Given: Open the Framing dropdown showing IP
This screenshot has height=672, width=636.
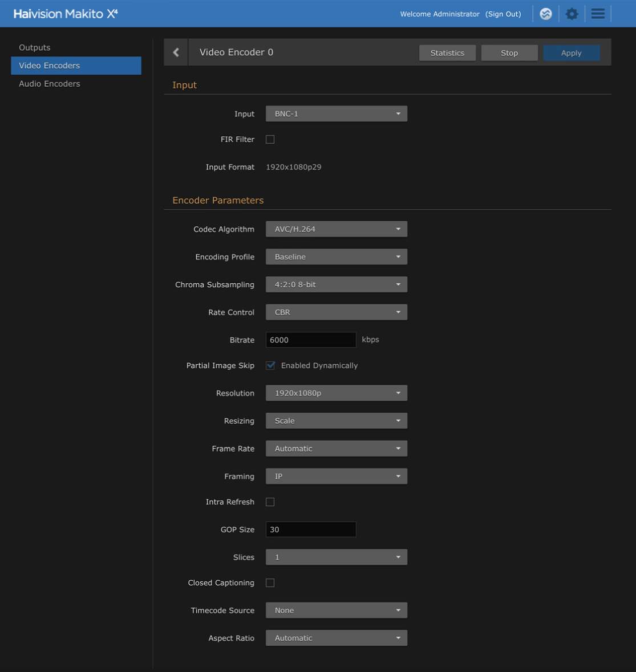Looking at the screenshot, I should 337,476.
